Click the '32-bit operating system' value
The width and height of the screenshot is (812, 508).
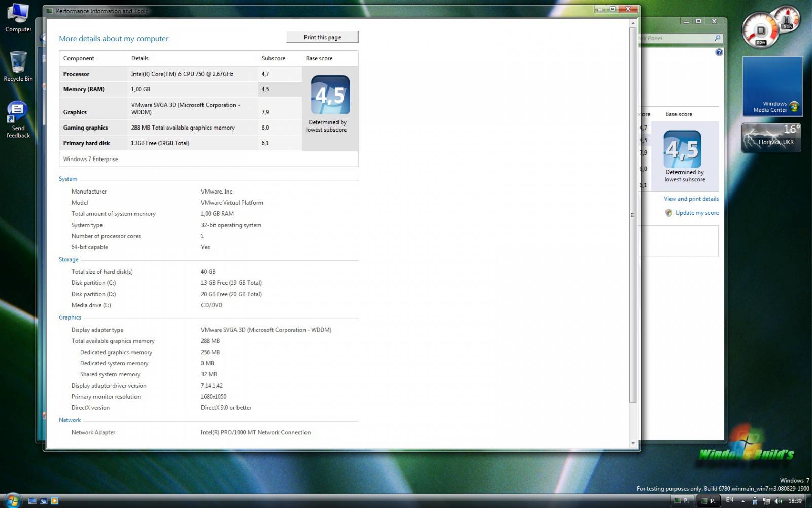point(231,225)
